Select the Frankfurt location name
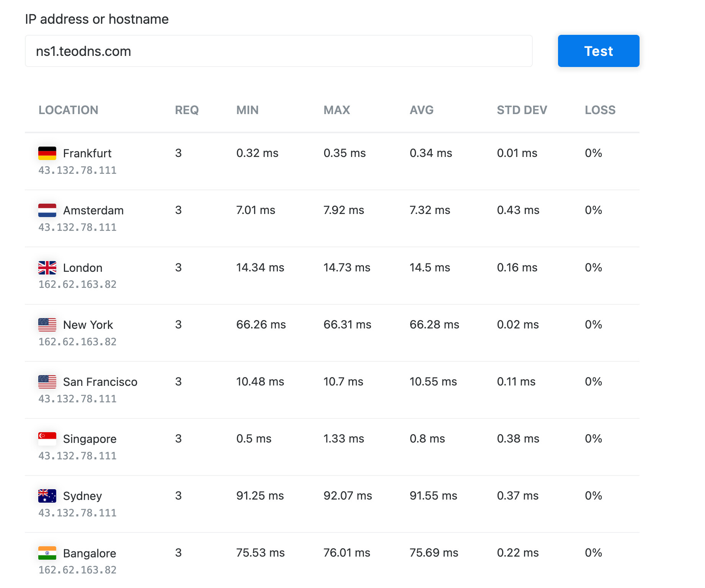The height and width of the screenshot is (588, 705). 87,153
